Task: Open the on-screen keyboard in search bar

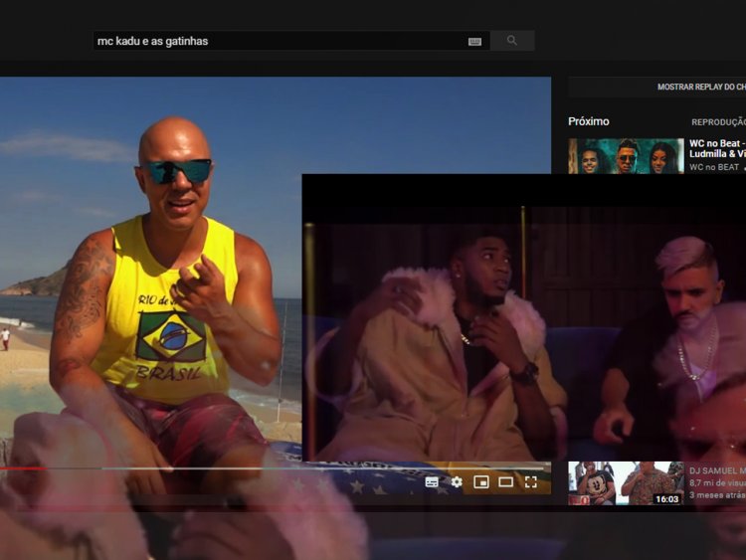Action: (474, 41)
